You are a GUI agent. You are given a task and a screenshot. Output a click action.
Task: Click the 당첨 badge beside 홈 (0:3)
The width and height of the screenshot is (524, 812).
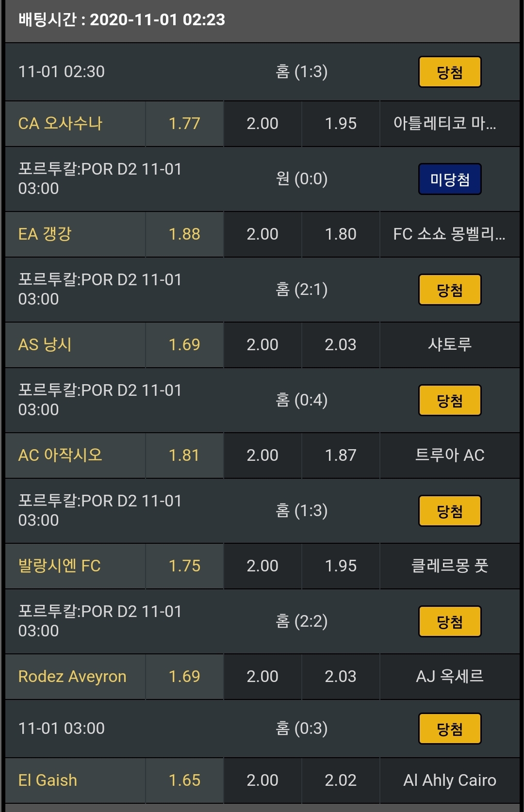click(450, 729)
